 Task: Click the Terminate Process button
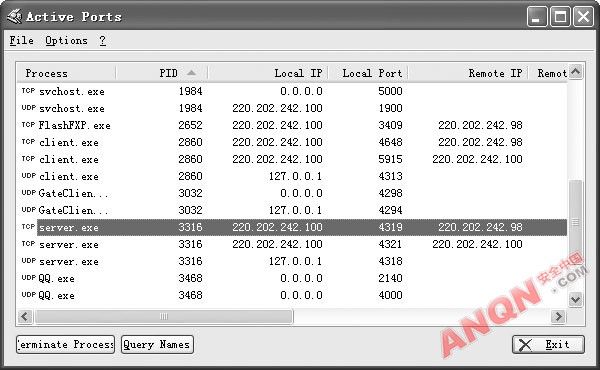point(65,344)
